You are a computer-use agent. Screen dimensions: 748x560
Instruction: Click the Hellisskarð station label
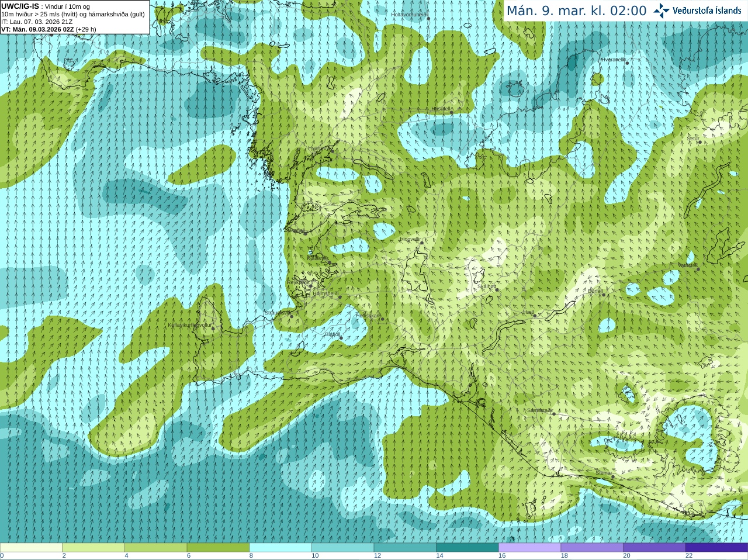(x=369, y=316)
